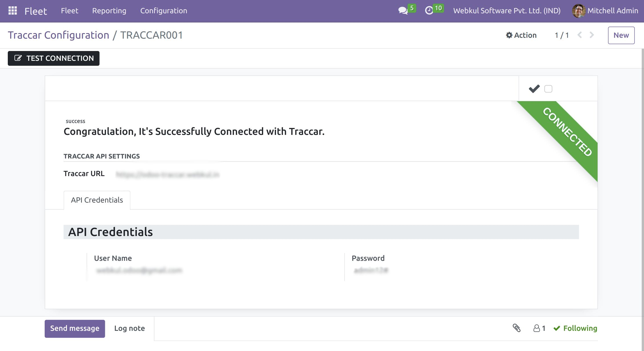The width and height of the screenshot is (644, 351).
Task: Go to next record with right arrow
Action: [592, 35]
